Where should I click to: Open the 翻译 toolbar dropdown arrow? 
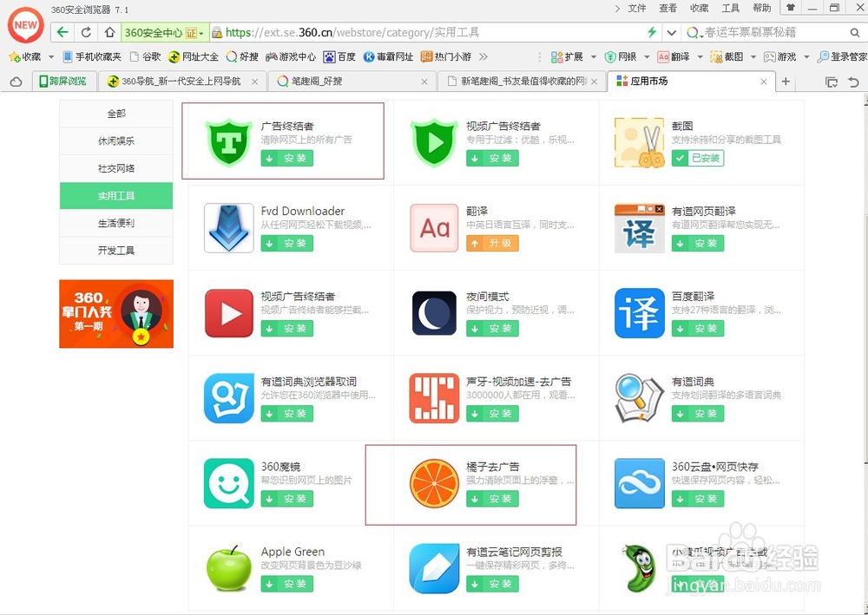point(700,57)
